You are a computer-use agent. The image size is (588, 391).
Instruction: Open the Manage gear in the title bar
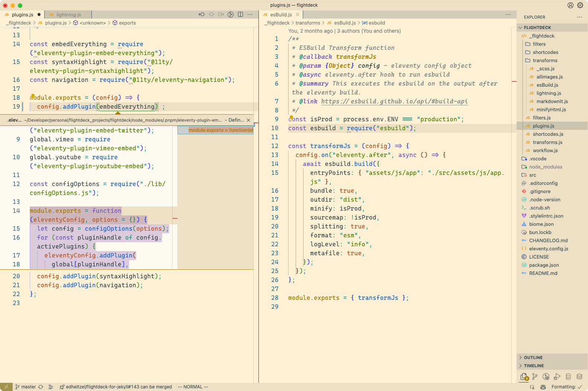click(580, 5)
